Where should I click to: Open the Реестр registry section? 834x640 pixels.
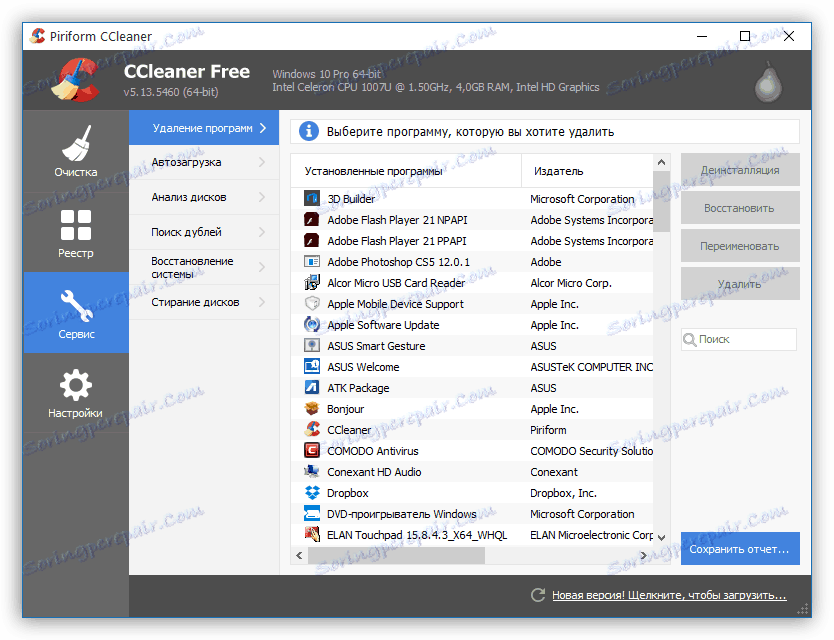[76, 232]
